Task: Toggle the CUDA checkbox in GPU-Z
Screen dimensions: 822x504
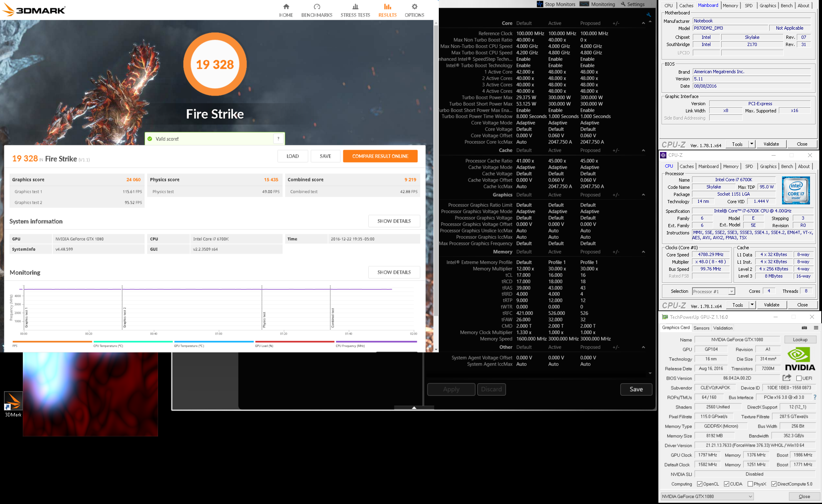Action: click(726, 484)
